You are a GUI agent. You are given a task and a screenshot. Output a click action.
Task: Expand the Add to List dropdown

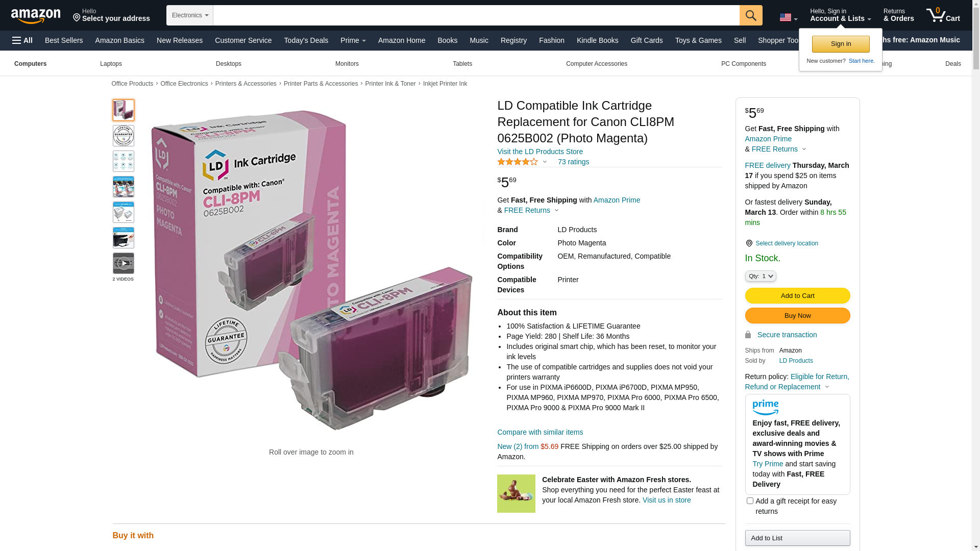(797, 538)
